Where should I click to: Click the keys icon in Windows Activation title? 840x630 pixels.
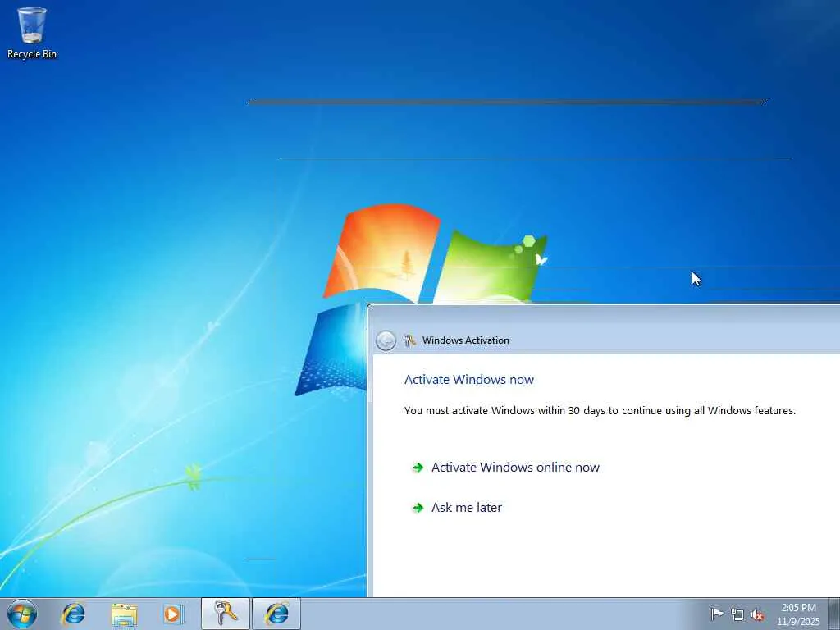click(410, 340)
